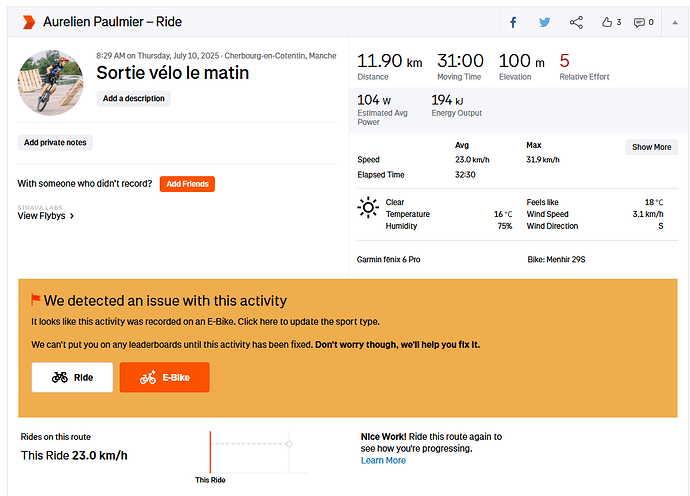Click the average speed 23.0 km/h value

pyautogui.click(x=472, y=160)
